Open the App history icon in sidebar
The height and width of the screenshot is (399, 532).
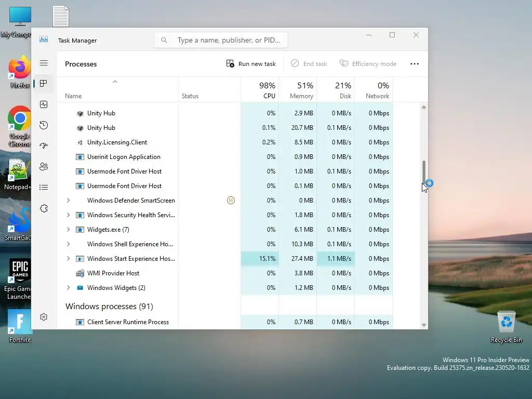tap(44, 125)
